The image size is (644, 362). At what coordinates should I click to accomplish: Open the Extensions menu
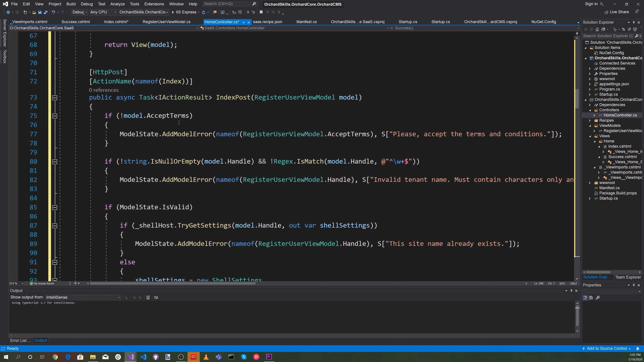point(154,4)
